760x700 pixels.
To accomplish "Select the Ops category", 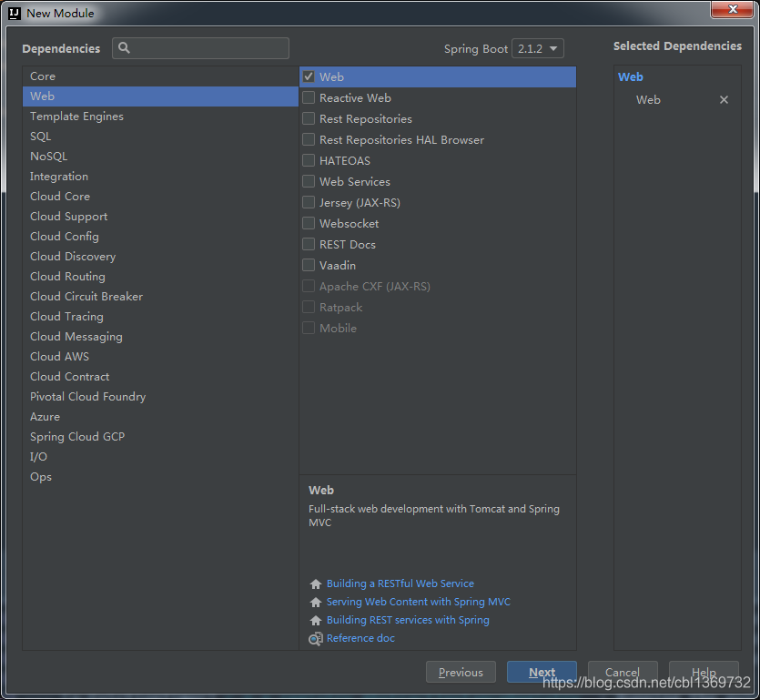I will click(x=41, y=477).
